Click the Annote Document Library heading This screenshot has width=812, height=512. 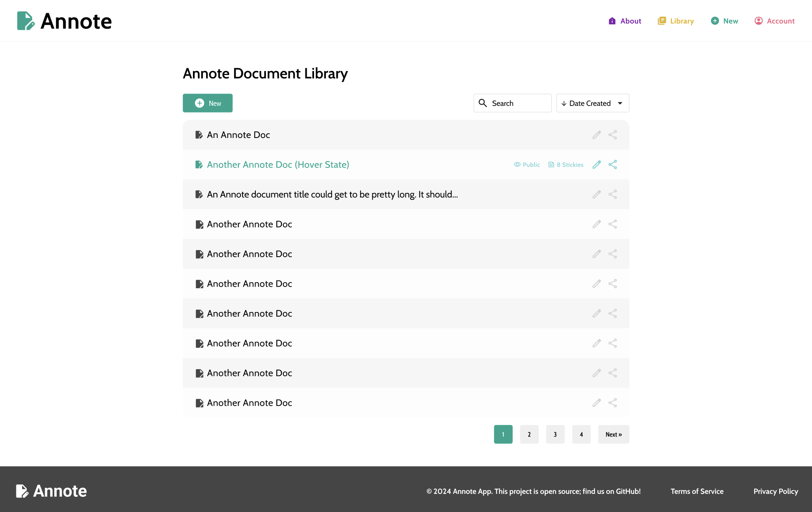click(x=265, y=73)
